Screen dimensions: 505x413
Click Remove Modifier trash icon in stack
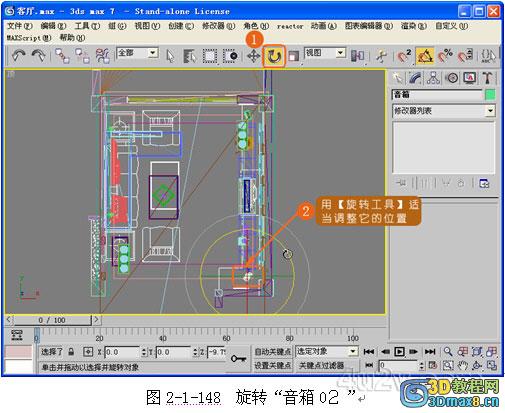461,183
